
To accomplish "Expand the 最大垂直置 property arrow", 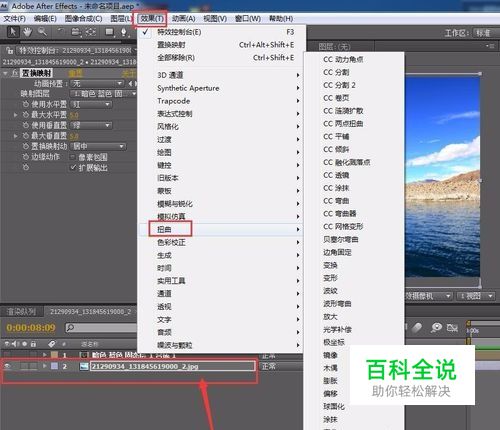I will 15,136.
